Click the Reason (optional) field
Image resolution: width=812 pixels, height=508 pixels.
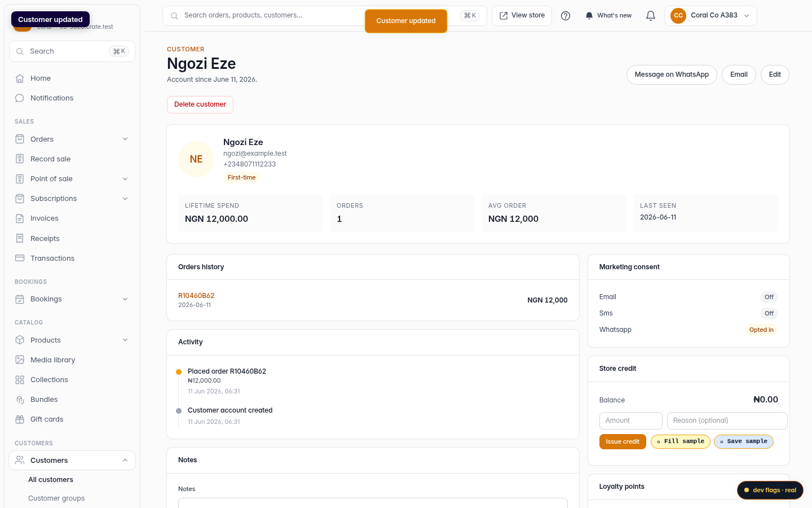[727, 421]
